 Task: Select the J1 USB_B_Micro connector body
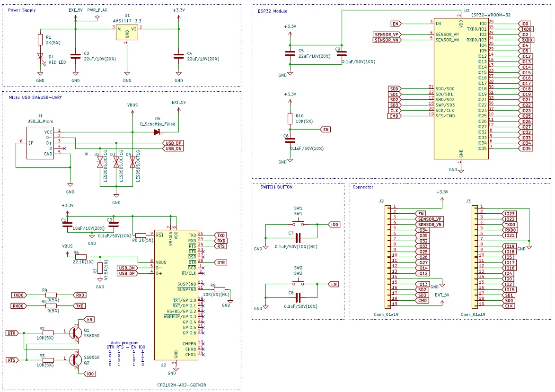(x=40, y=143)
